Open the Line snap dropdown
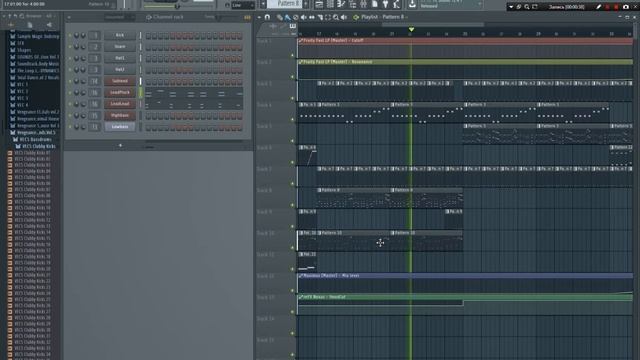640x360 pixels. tap(243, 5)
